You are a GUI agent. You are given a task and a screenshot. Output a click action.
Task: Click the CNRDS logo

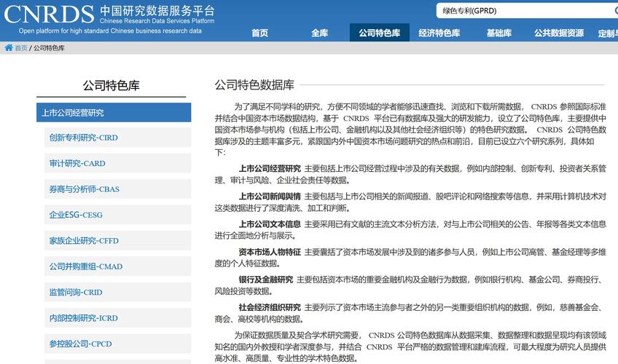pos(49,14)
